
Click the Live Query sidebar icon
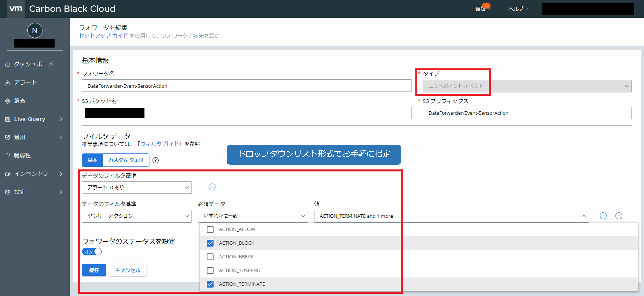coord(8,119)
